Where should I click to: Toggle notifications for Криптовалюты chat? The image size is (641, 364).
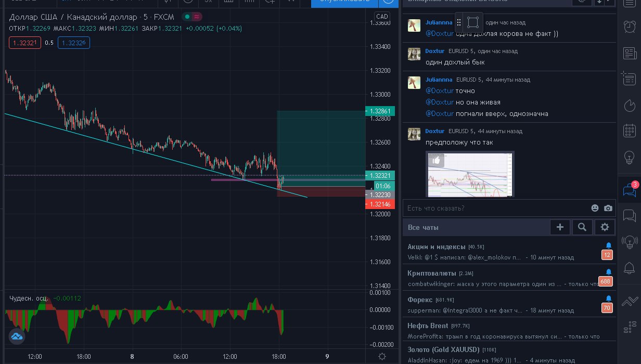click(x=609, y=272)
